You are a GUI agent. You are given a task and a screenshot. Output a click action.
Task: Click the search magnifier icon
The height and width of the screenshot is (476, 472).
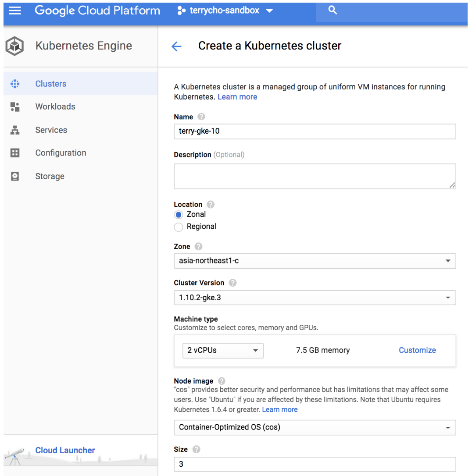(x=333, y=11)
